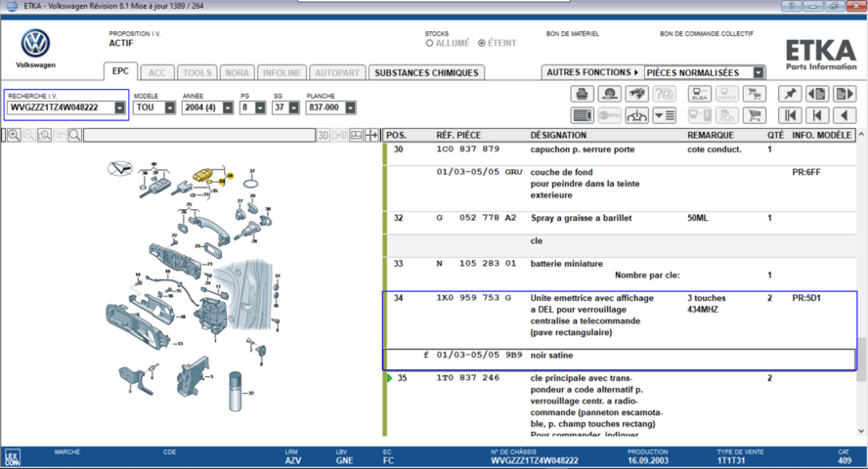Expand the AUTRES FONCTIONS menu
Screen dimensions: 868x469
pyautogui.click(x=592, y=72)
